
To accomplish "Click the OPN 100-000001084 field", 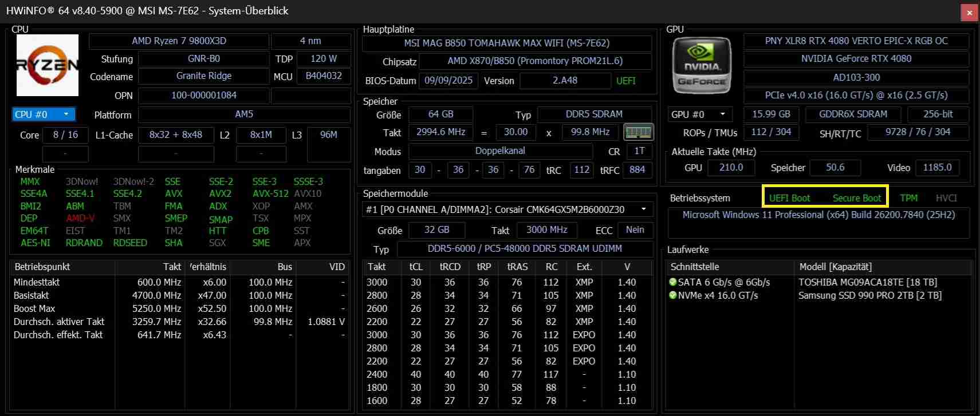I will [203, 96].
